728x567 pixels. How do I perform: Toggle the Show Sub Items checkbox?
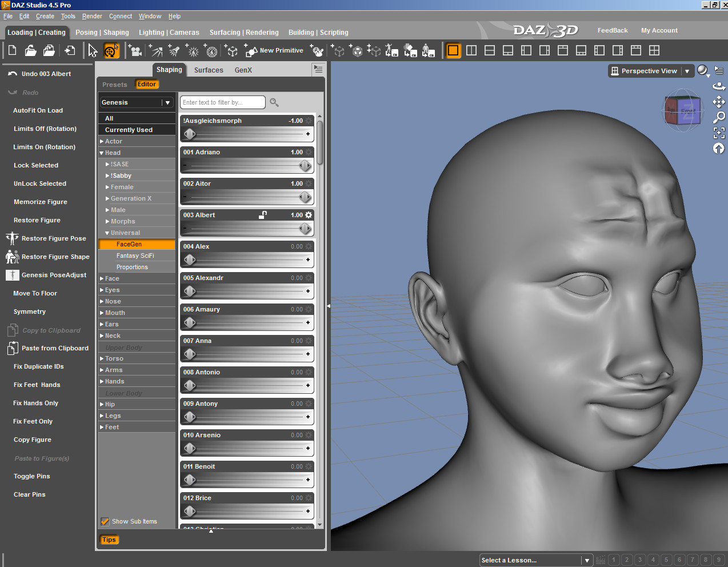[x=105, y=521]
